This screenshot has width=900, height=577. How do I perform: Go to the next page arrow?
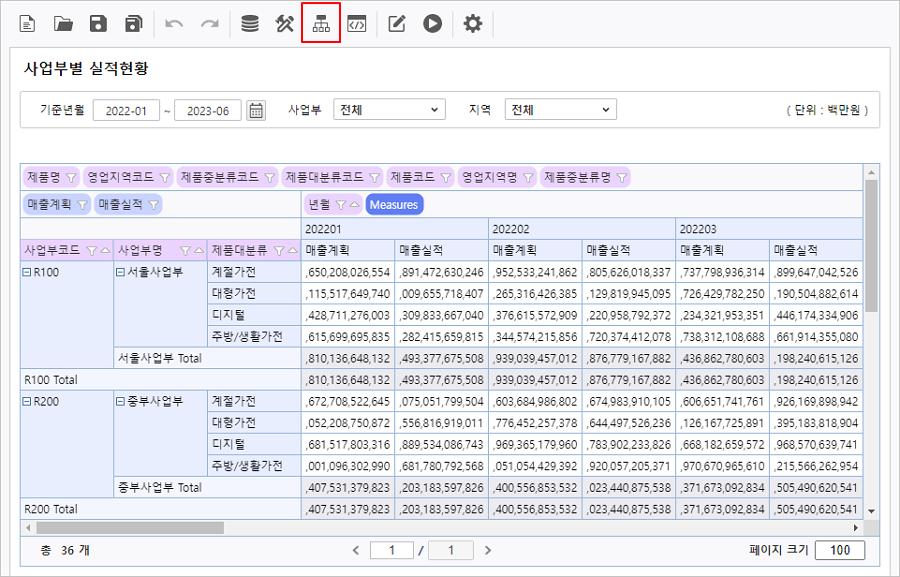click(x=488, y=550)
